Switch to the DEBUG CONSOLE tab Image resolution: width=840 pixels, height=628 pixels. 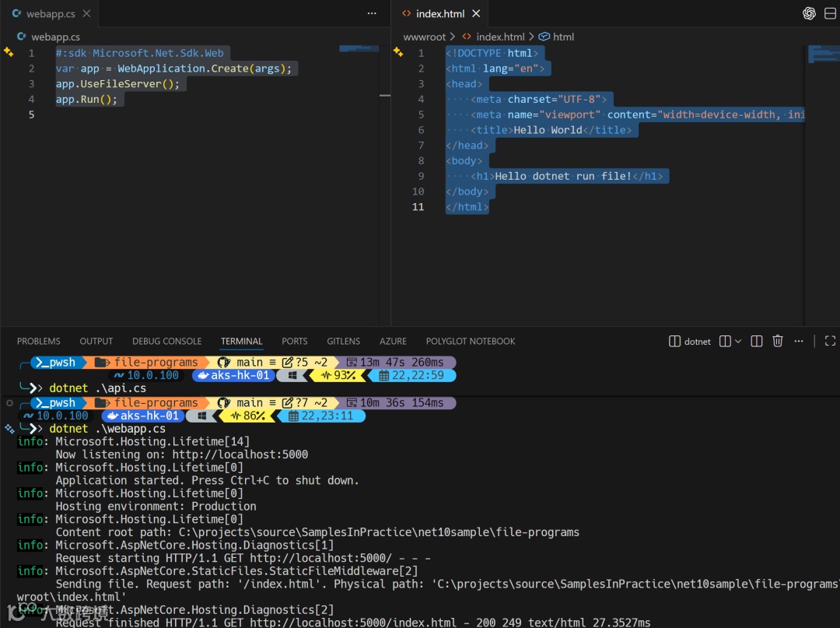point(166,341)
